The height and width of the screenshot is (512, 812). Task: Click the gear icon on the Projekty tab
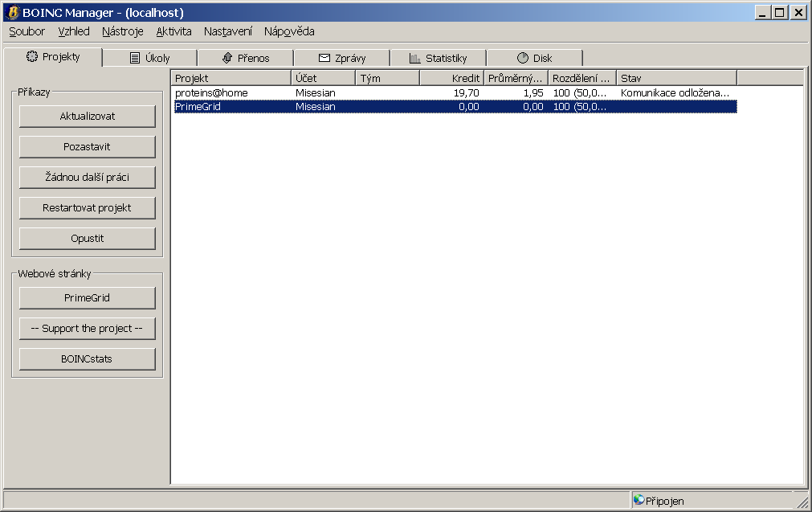32,56
